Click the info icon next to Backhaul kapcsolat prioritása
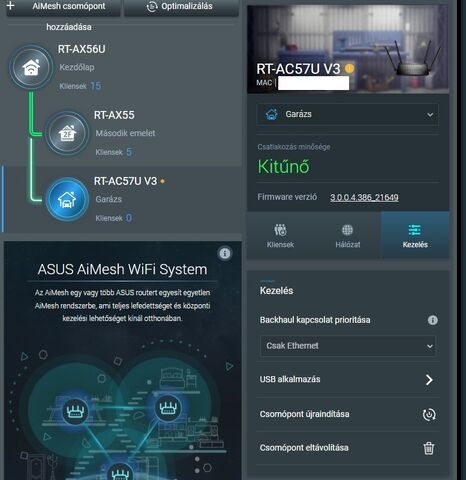Screen dimensions: 466x480 tap(433, 320)
